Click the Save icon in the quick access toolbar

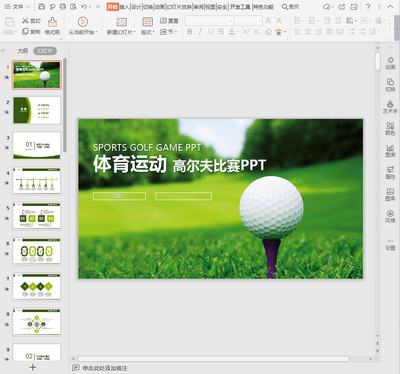(42, 7)
